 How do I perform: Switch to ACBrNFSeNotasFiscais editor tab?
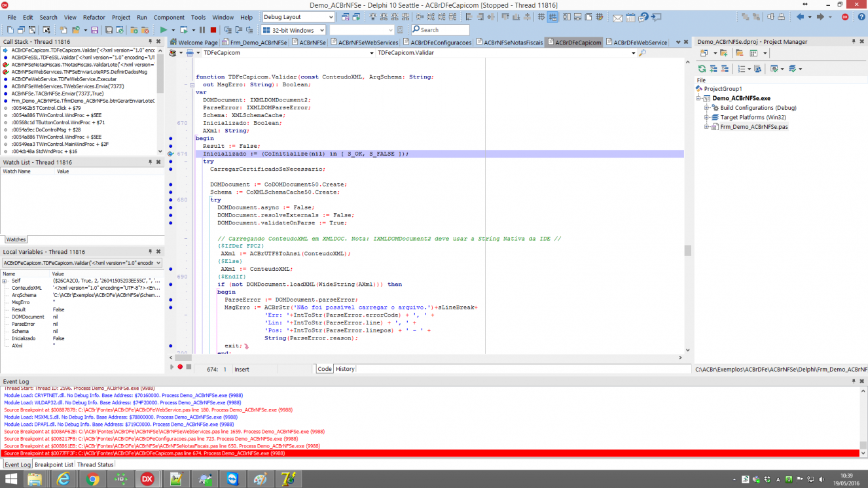509,43
